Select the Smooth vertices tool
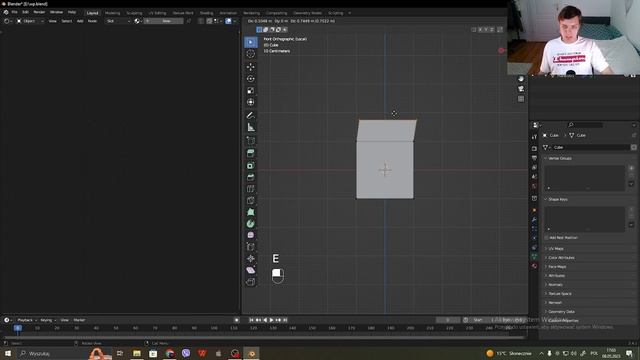The image size is (640, 360). (251, 235)
